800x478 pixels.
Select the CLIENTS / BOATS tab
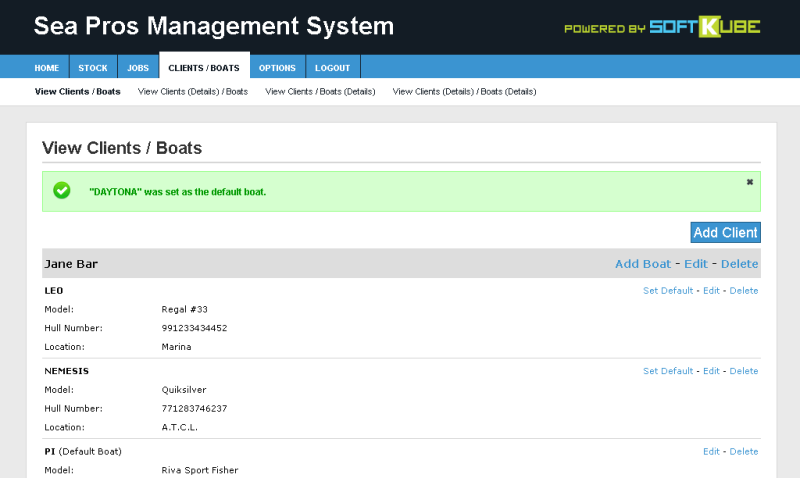click(x=204, y=67)
